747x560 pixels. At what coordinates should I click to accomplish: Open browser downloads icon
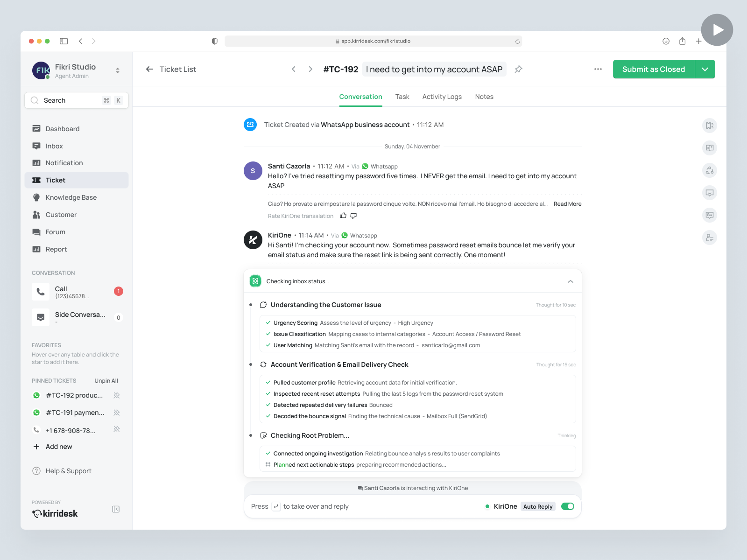666,41
